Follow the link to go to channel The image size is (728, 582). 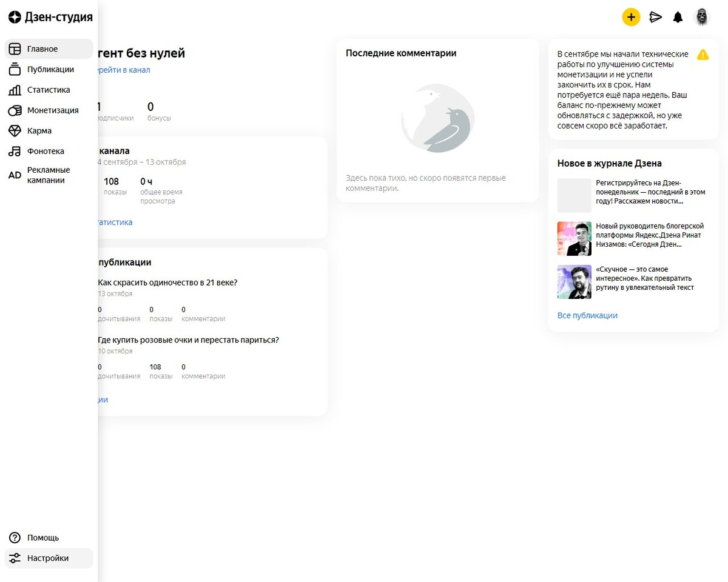pyautogui.click(x=124, y=70)
